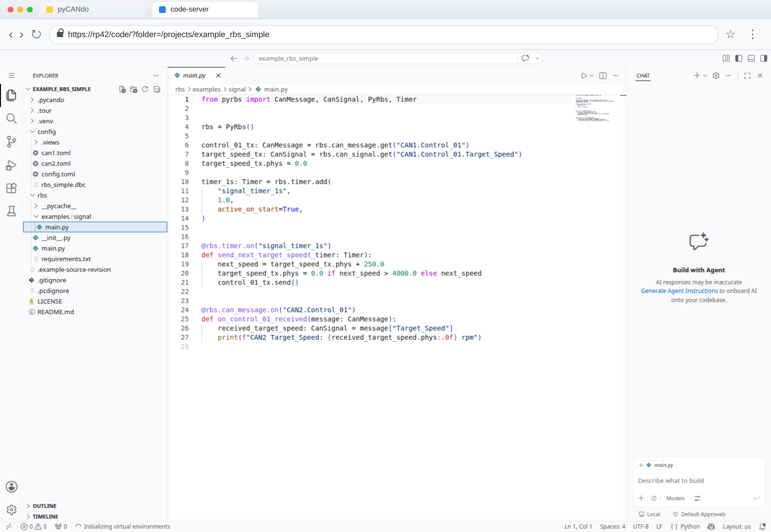Maximize the chat panel
Image resolution: width=771 pixels, height=532 pixels.
[x=747, y=76]
